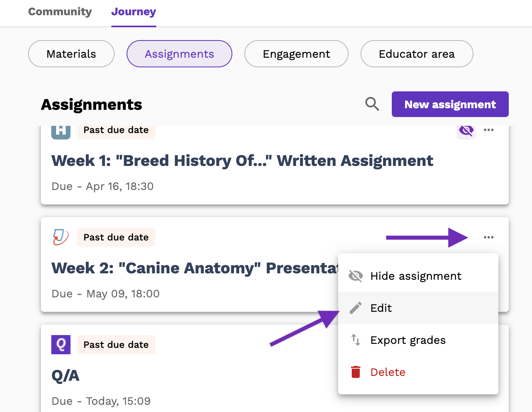The width and height of the screenshot is (532, 412).
Task: Switch to the Community tab
Action: pyautogui.click(x=60, y=12)
